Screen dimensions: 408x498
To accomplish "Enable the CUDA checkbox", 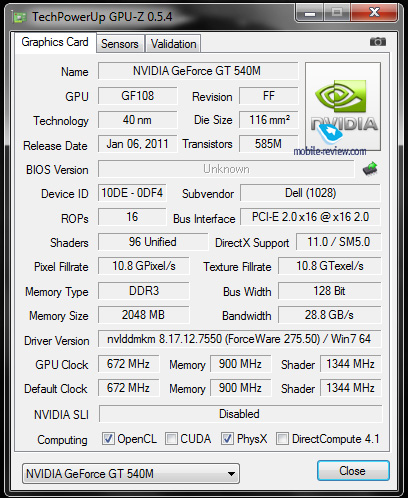I will point(171,438).
